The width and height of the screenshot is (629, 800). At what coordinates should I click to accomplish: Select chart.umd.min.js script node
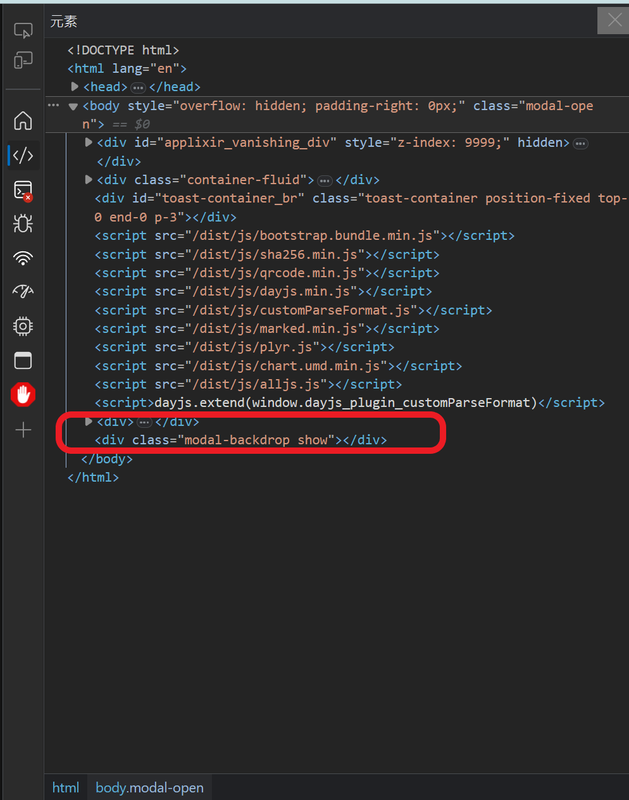[278, 366]
